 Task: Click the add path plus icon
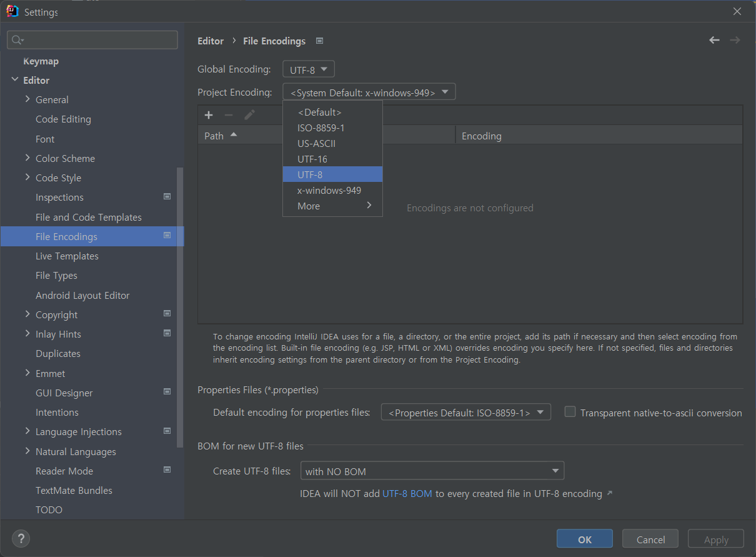[x=209, y=115]
